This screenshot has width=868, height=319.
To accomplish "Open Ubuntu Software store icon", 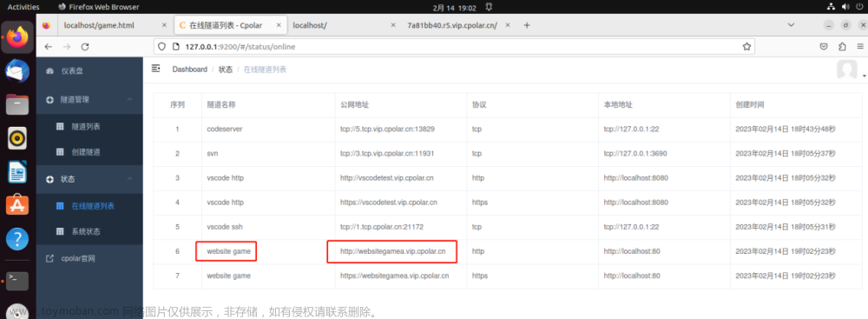I will 17,205.
